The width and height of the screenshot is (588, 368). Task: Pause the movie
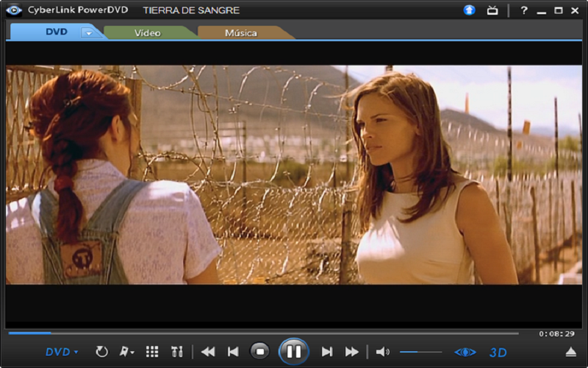(x=293, y=352)
